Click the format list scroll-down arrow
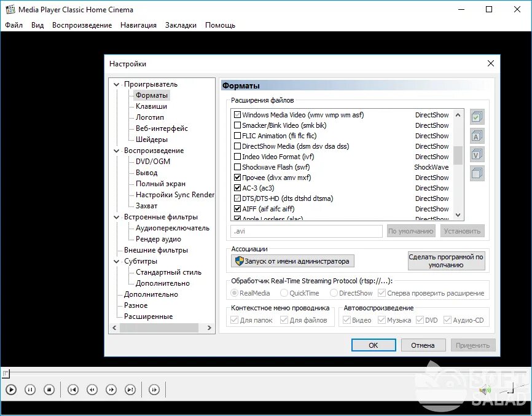The image size is (532, 416). click(458, 215)
